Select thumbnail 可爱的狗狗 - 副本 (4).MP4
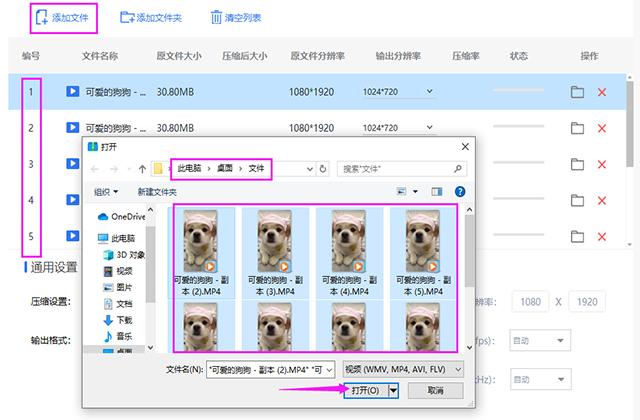The image size is (640, 420). (x=349, y=253)
